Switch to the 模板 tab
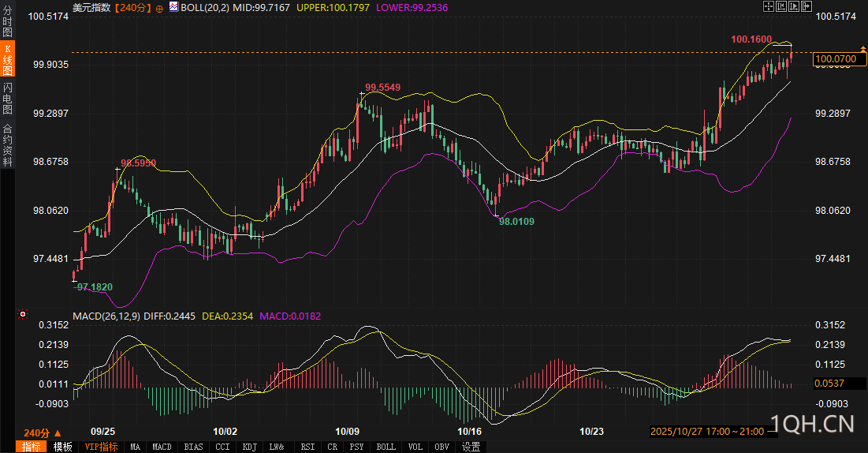 63,447
